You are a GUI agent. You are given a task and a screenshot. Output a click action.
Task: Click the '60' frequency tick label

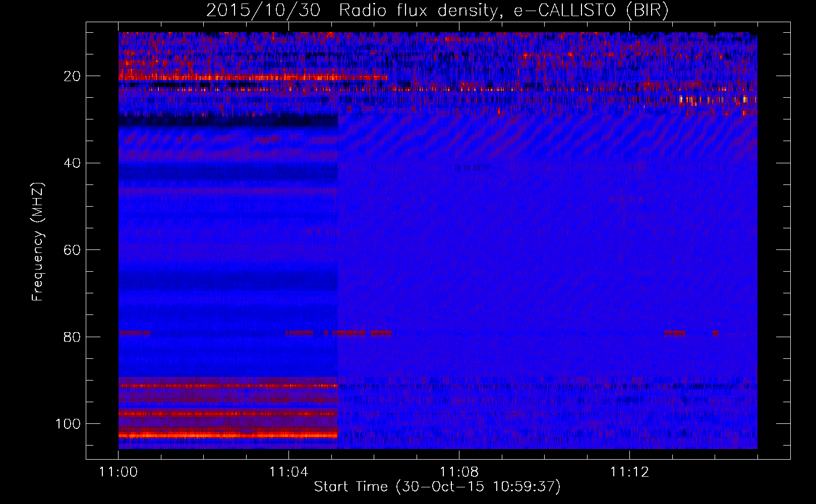tap(73, 250)
